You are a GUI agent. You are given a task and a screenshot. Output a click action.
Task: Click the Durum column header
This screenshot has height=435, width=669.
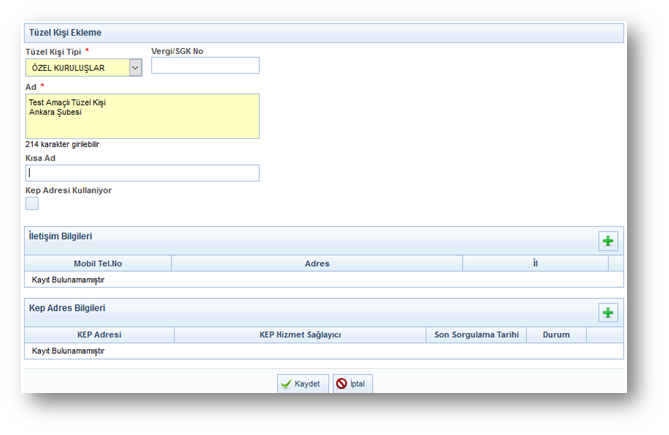point(556,335)
